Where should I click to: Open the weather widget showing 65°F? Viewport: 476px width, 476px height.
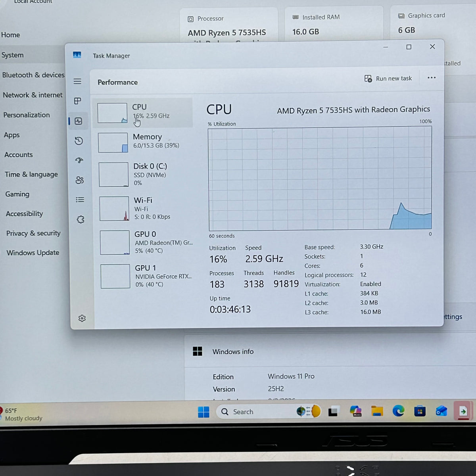pos(22,415)
